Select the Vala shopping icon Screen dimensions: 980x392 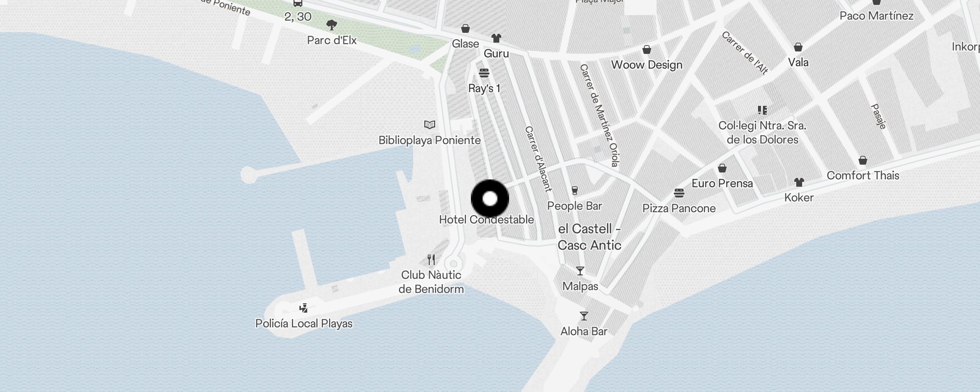click(798, 47)
